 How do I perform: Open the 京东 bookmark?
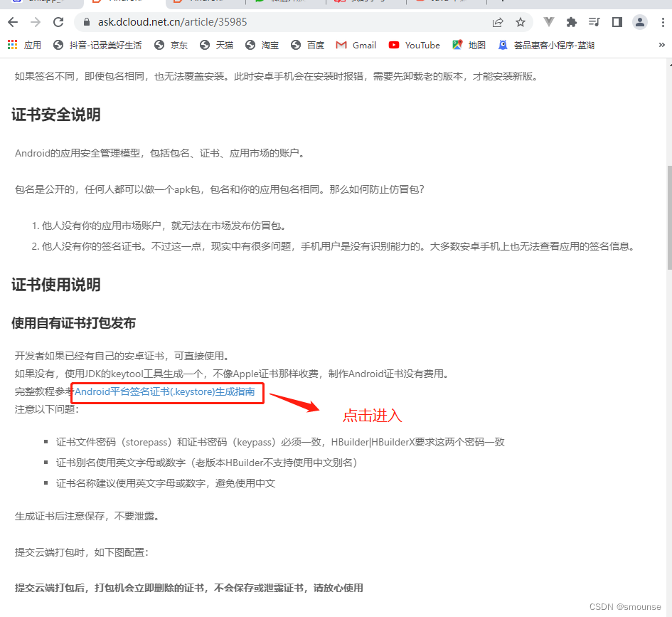(171, 45)
